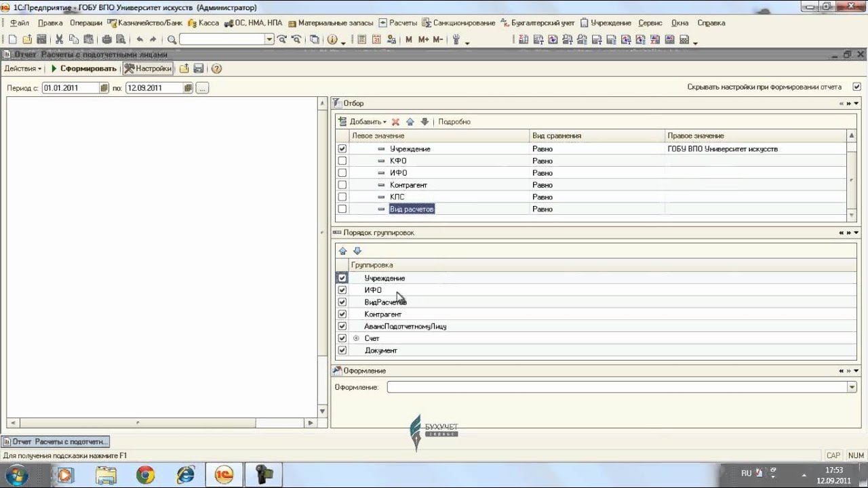Click the Windows Start button
Screen dimensions: 868x488
tap(16, 475)
